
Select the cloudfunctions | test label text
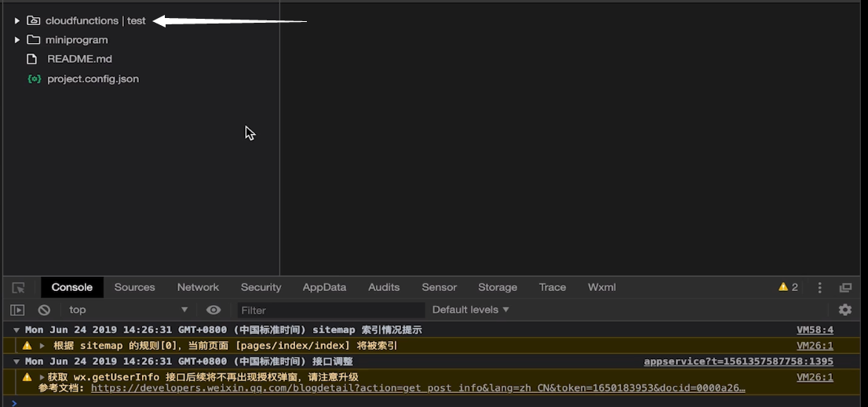click(95, 21)
